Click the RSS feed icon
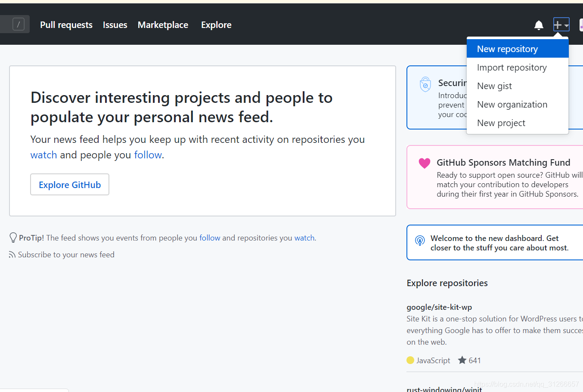 tap(12, 255)
